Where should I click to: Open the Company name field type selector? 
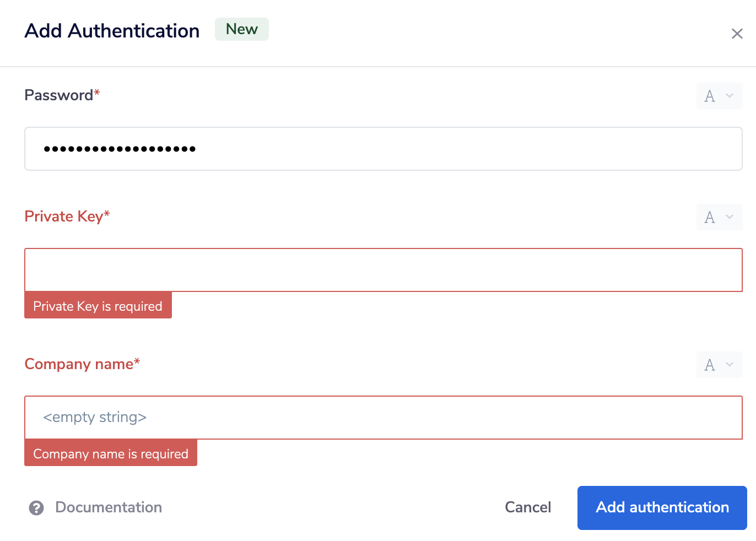tap(719, 365)
